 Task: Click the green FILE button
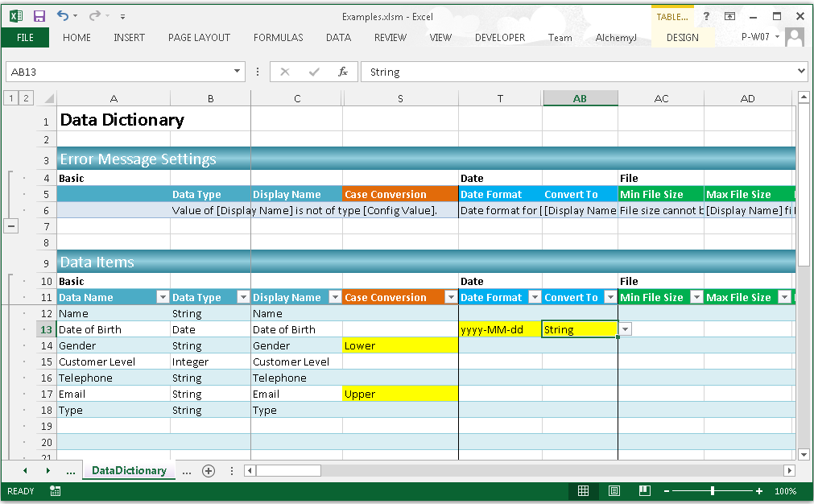[25, 38]
